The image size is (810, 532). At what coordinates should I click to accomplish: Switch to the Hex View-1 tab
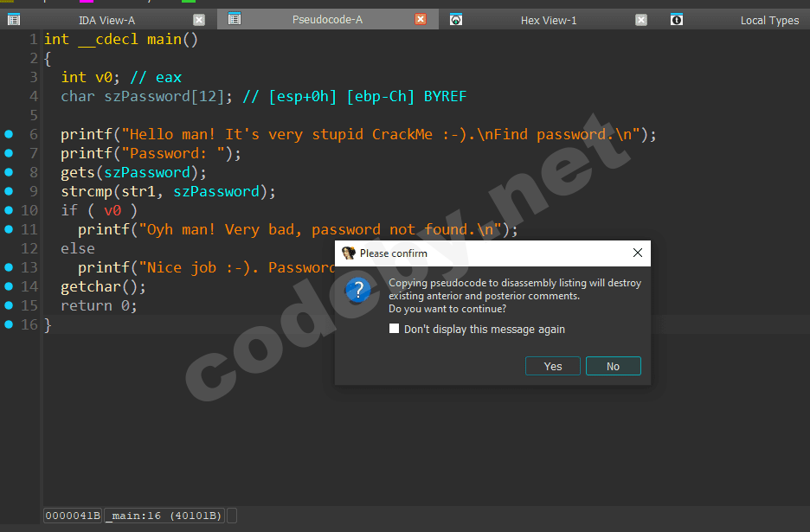549,20
